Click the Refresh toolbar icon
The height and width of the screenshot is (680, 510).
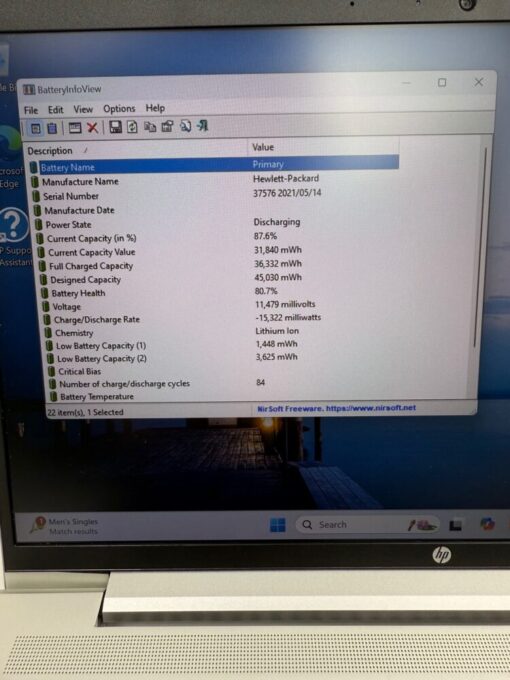pyautogui.click(x=132, y=127)
